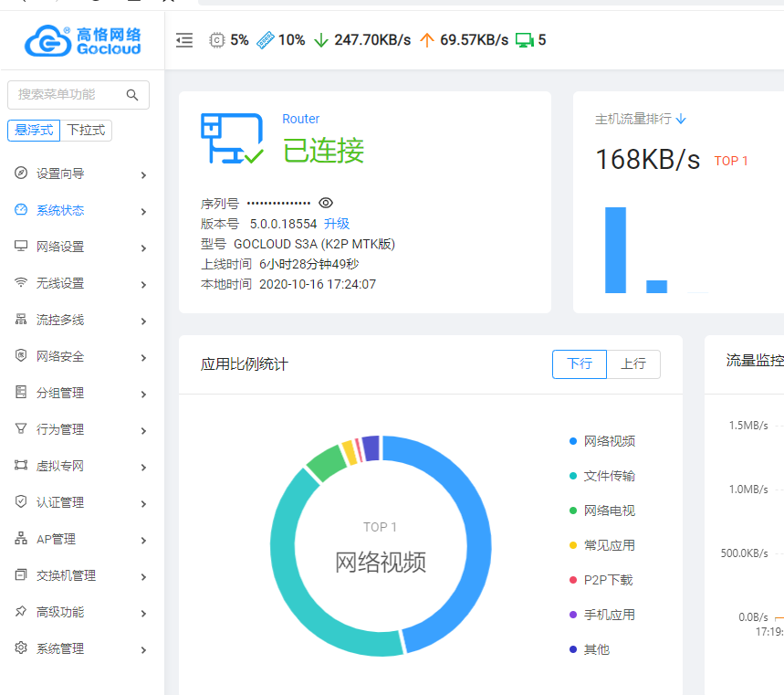Toggle 主机流量排行 sort order arrow
Image resolution: width=784 pixels, height=695 pixels.
tap(681, 119)
